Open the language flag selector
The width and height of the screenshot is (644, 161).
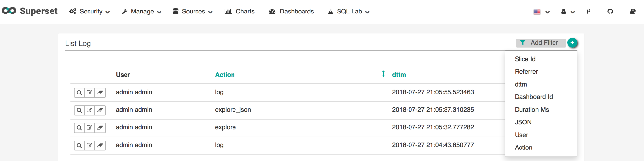tap(542, 12)
